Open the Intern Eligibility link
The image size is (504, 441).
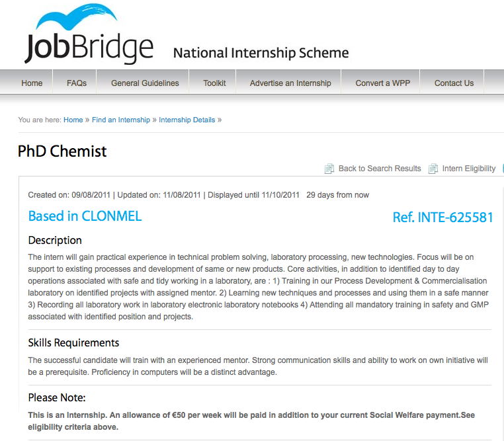(x=469, y=169)
